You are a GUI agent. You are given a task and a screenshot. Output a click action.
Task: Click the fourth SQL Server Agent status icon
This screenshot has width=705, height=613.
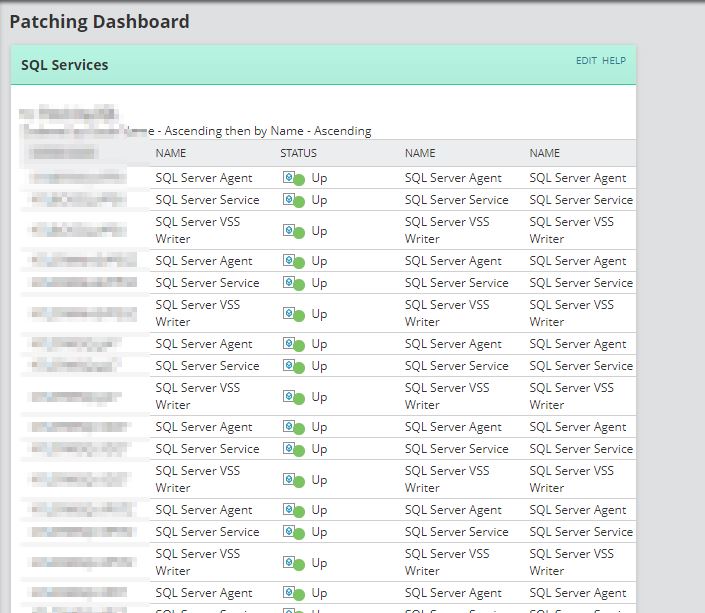tap(294, 427)
